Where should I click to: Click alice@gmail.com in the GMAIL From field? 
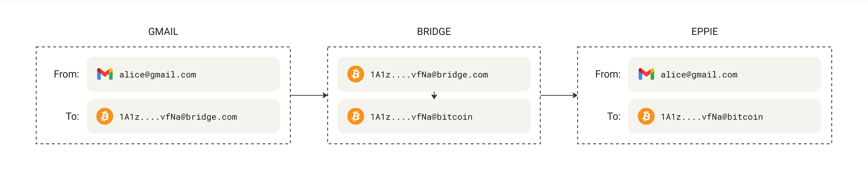pyautogui.click(x=157, y=75)
